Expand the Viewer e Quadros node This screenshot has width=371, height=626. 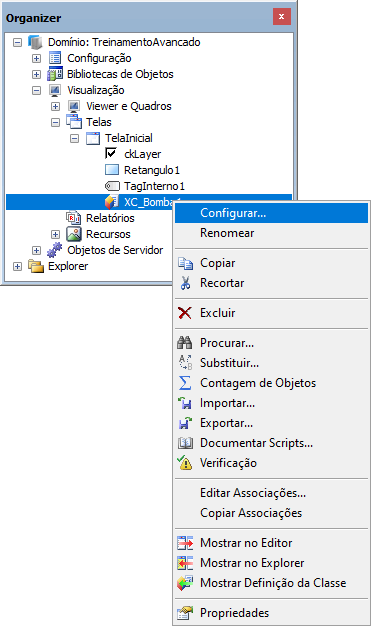point(56,106)
